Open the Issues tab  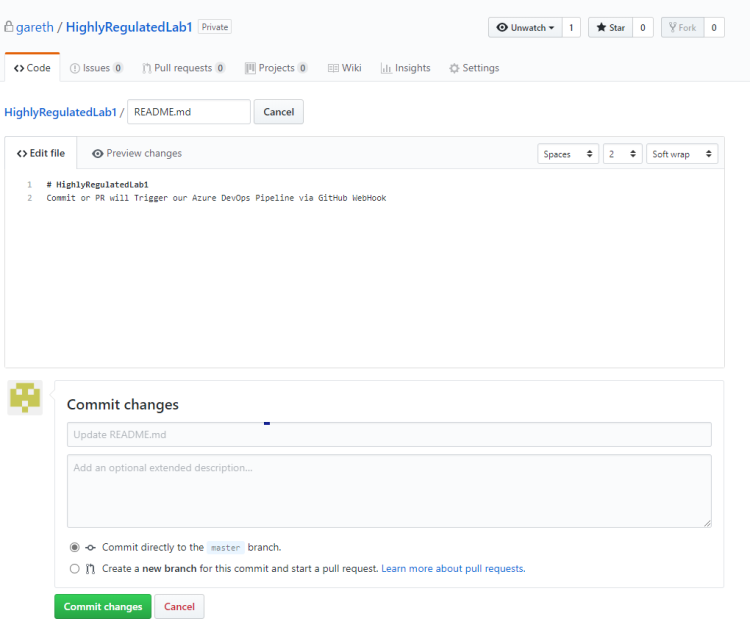pyautogui.click(x=96, y=68)
